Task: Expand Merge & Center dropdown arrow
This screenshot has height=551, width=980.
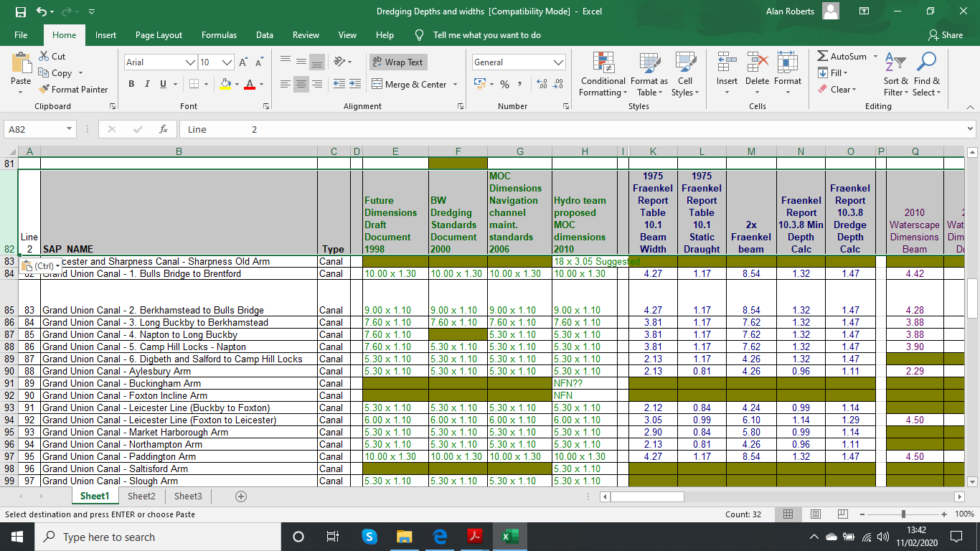Action: (x=455, y=84)
